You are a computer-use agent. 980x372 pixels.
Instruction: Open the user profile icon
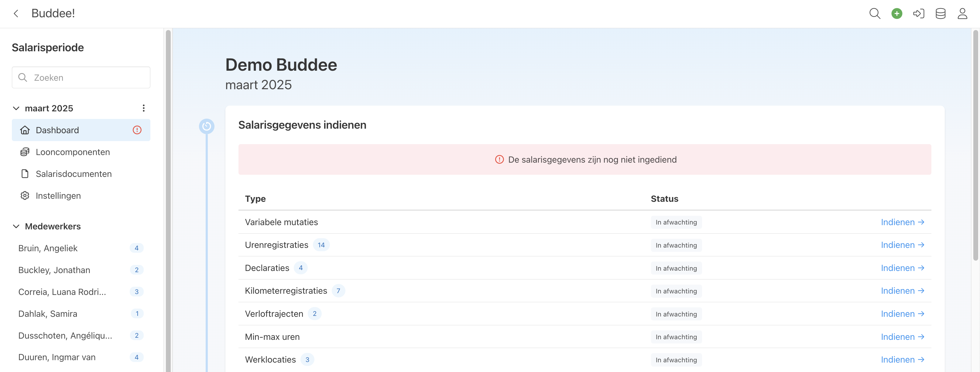click(x=962, y=14)
